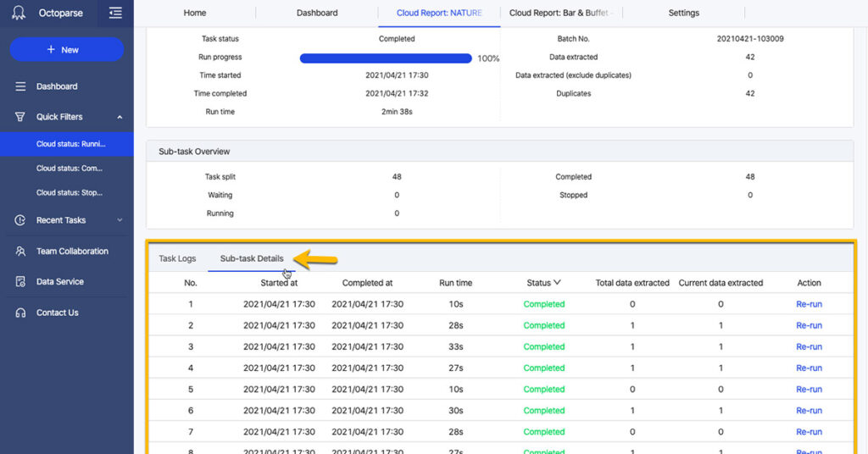Click the Recent Tasks clock icon
The height and width of the screenshot is (454, 868).
pos(20,220)
